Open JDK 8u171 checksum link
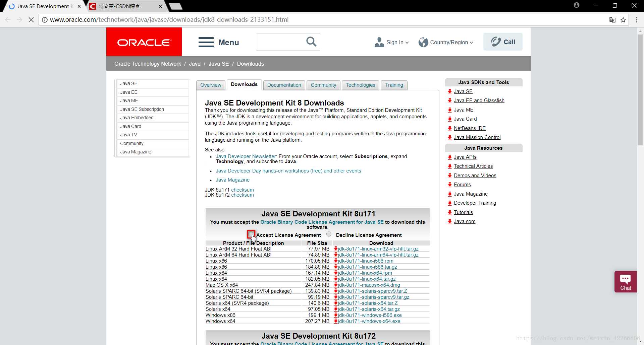Screen dimensions: 644x345 (x=243, y=190)
